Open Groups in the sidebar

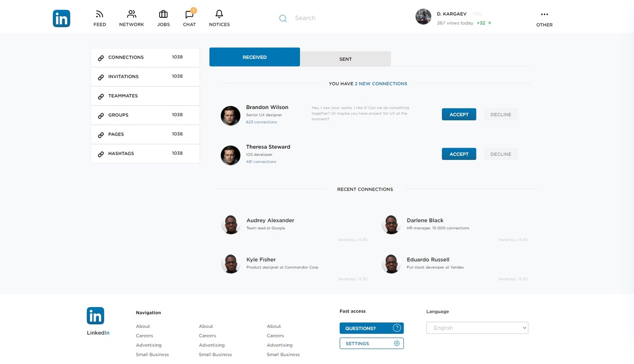[145, 115]
